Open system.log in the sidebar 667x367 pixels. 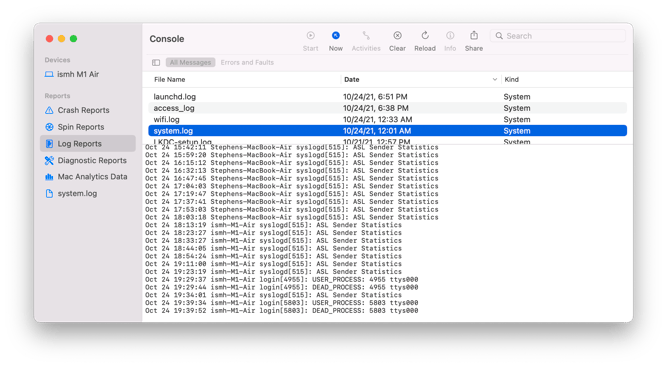pyautogui.click(x=77, y=193)
